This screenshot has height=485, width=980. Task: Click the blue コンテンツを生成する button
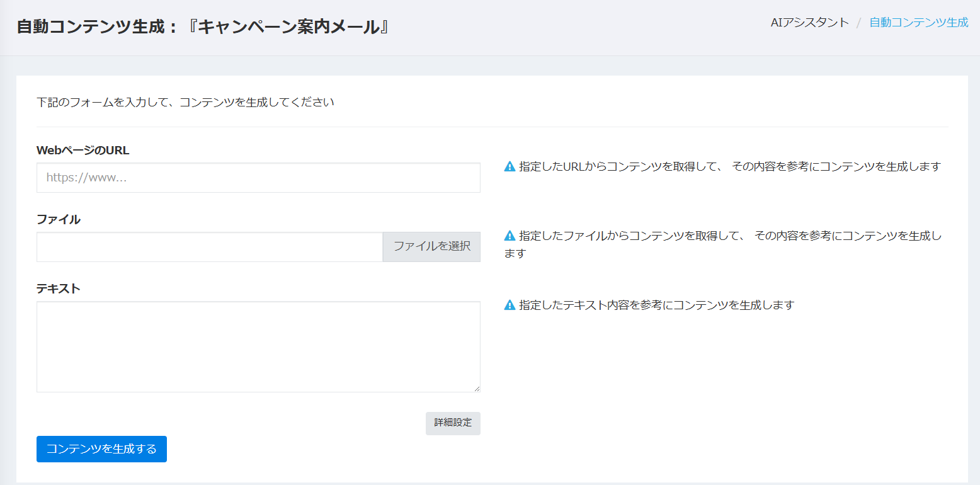101,449
